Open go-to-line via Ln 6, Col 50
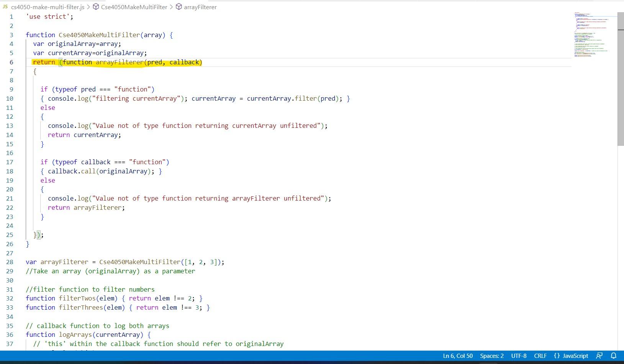The height and width of the screenshot is (364, 624). tap(457, 356)
